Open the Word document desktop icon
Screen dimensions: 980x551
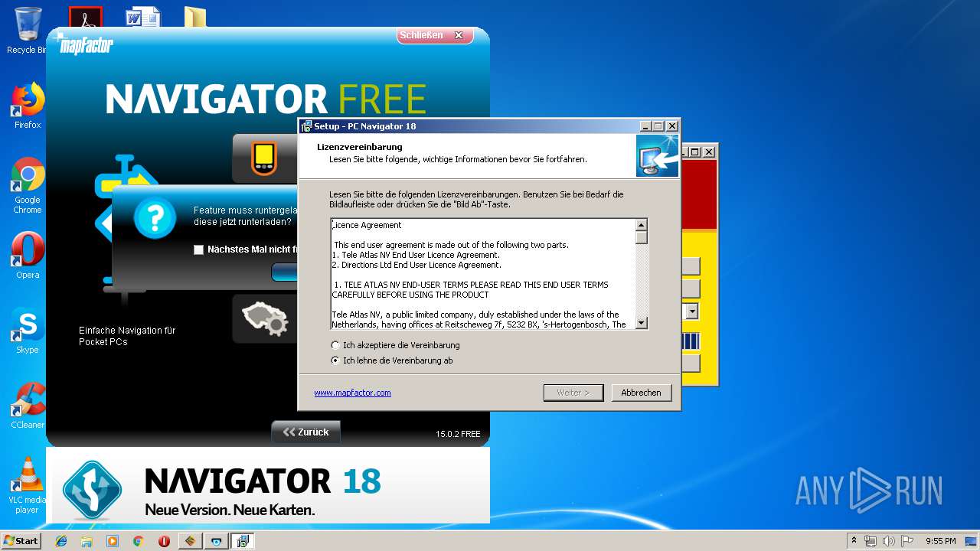(142, 17)
